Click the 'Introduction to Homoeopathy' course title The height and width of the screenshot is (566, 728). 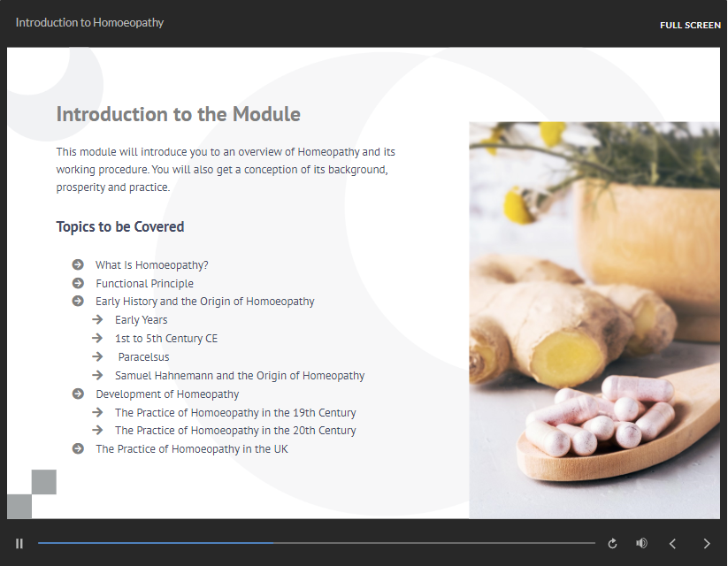coord(89,23)
